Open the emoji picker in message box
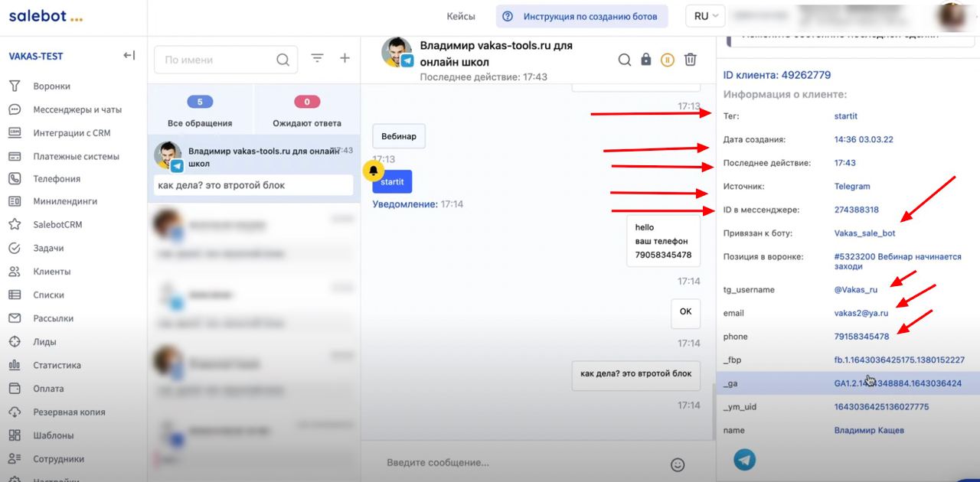The width and height of the screenshot is (980, 482). 677,464
